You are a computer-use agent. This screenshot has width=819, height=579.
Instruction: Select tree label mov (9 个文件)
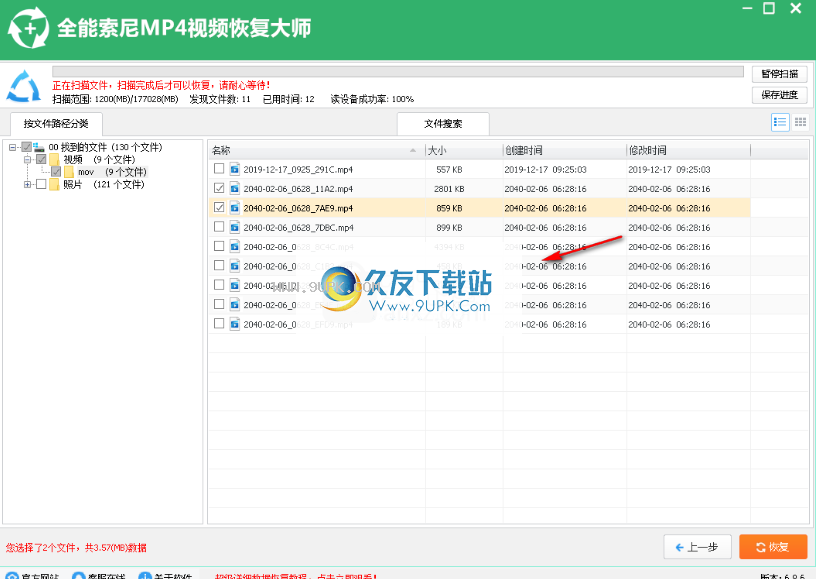(112, 172)
